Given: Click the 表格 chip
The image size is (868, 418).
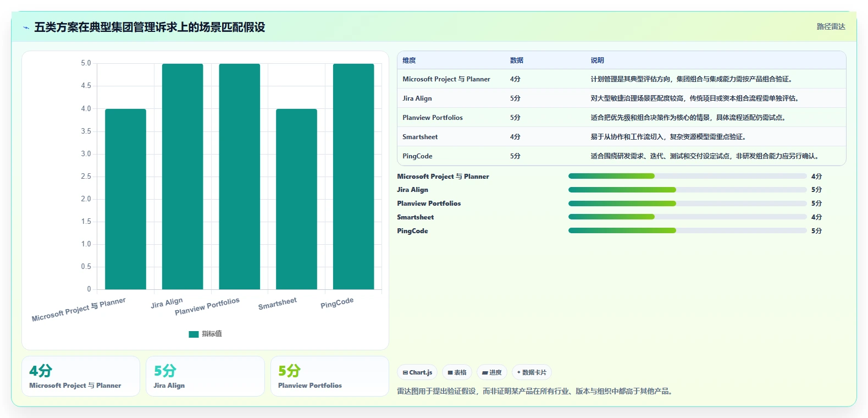Looking at the screenshot, I should coord(457,372).
